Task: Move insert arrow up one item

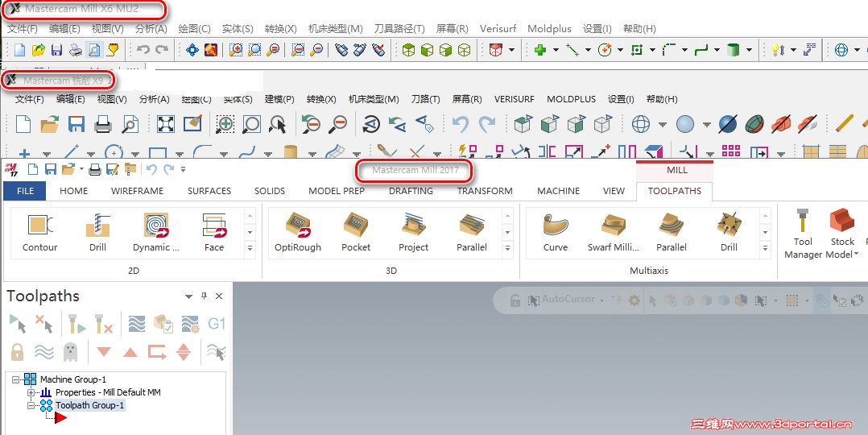Action: pos(130,351)
